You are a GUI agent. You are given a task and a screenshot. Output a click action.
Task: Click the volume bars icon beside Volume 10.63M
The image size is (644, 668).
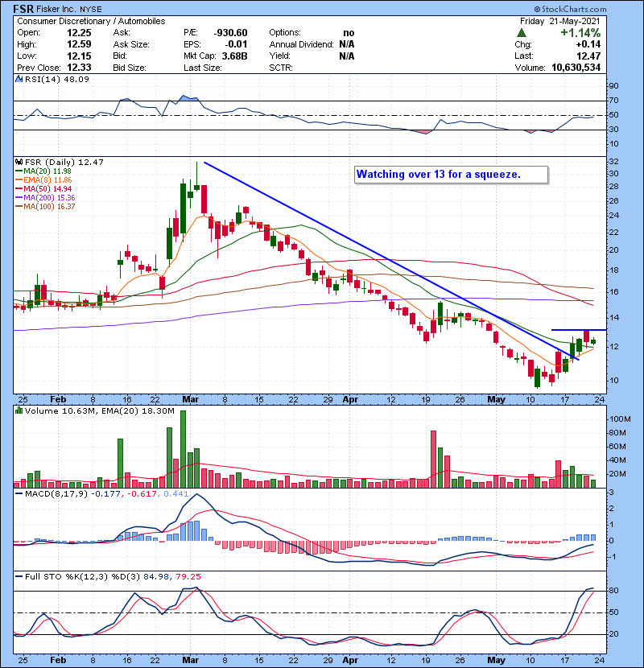19,410
